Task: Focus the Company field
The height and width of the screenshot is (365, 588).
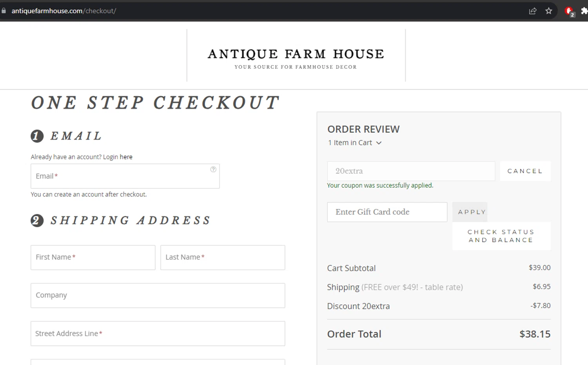Action: 158,296
